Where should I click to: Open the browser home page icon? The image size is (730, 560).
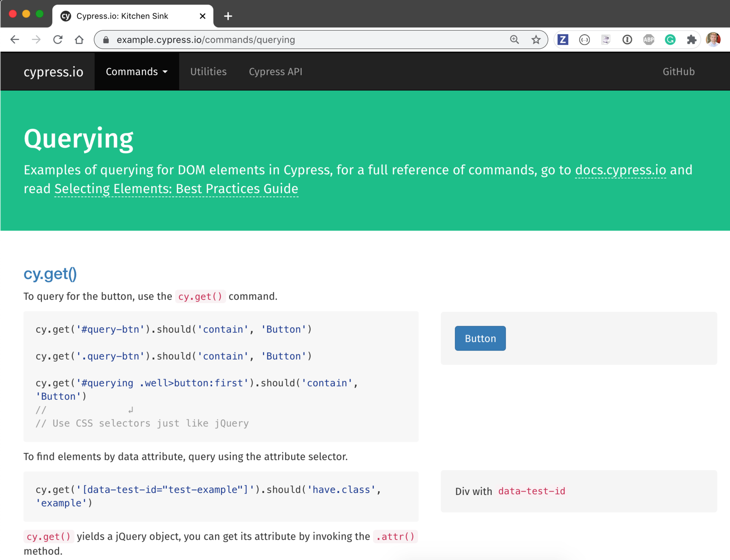coord(79,39)
